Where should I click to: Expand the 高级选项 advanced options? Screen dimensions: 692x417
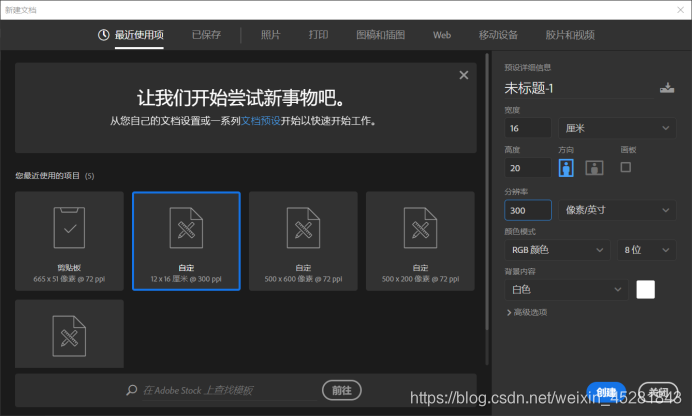coord(527,312)
